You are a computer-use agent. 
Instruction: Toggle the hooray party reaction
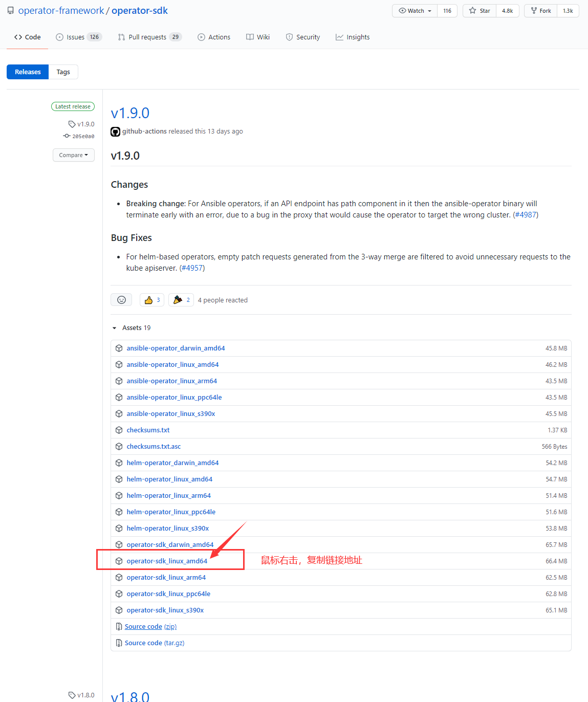pos(181,300)
